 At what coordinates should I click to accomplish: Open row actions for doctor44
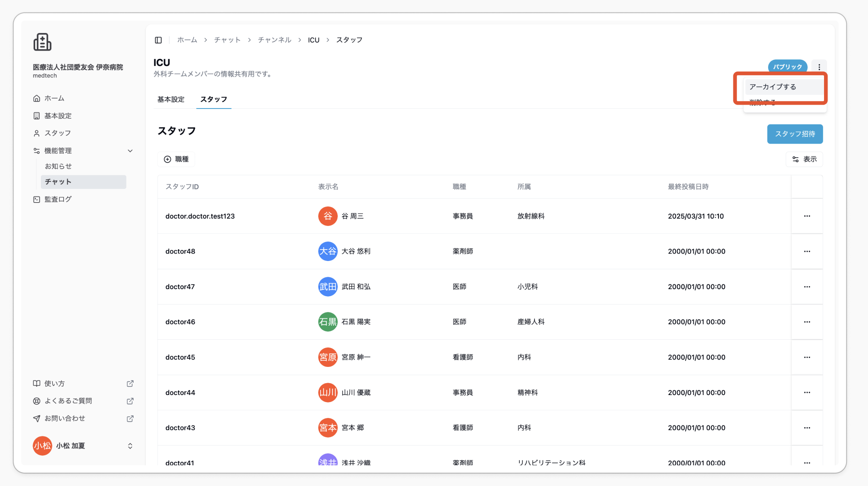(807, 392)
